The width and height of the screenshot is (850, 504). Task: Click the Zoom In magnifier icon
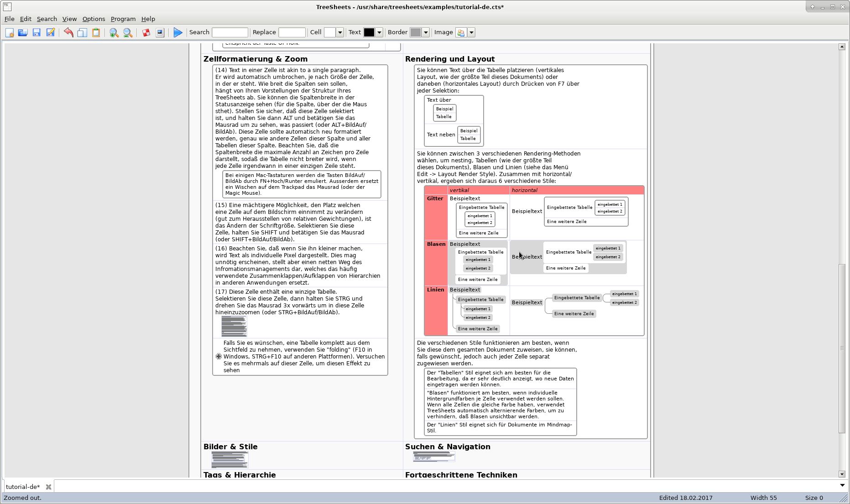(114, 32)
